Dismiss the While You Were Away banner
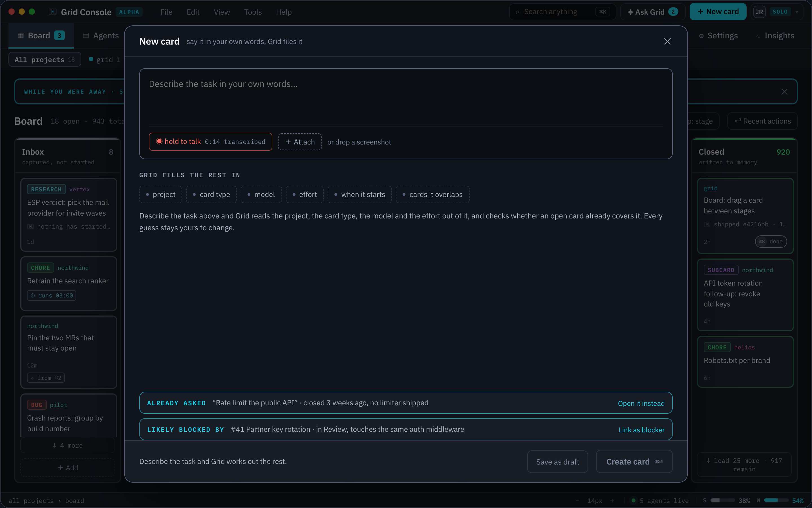The width and height of the screenshot is (812, 508). (784, 92)
